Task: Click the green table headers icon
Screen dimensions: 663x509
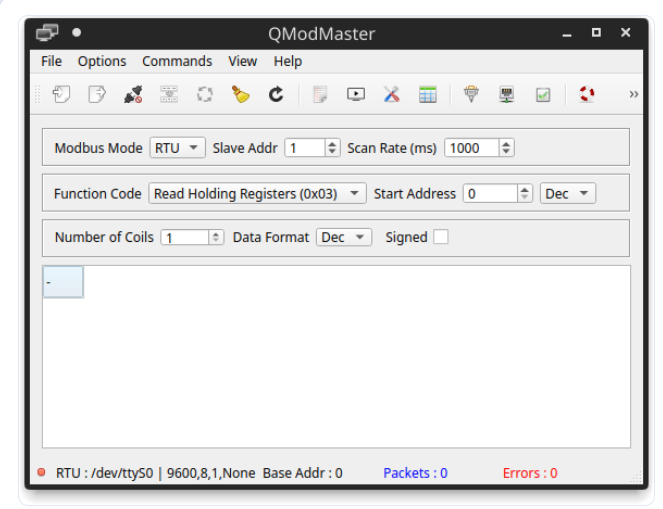Action: pos(427,94)
